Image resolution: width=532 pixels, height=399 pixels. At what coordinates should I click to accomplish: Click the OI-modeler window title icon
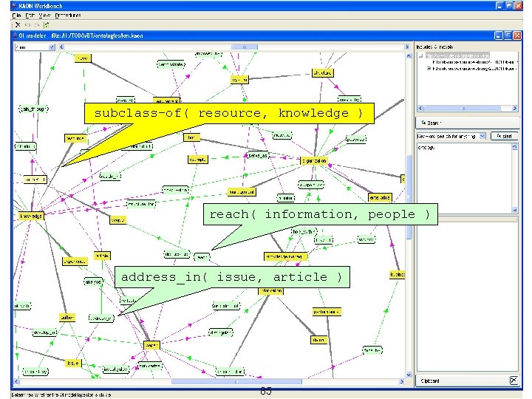15,35
